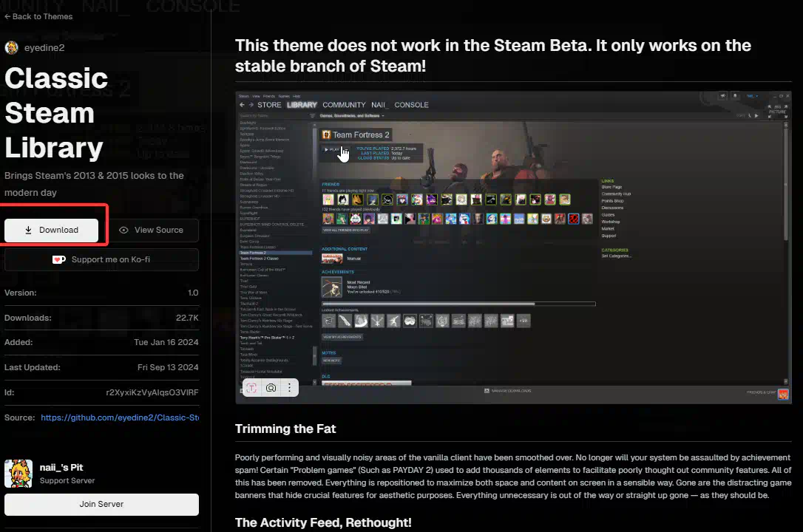Open the account name dropdown in Steam
803x532 pixels.
point(752,95)
